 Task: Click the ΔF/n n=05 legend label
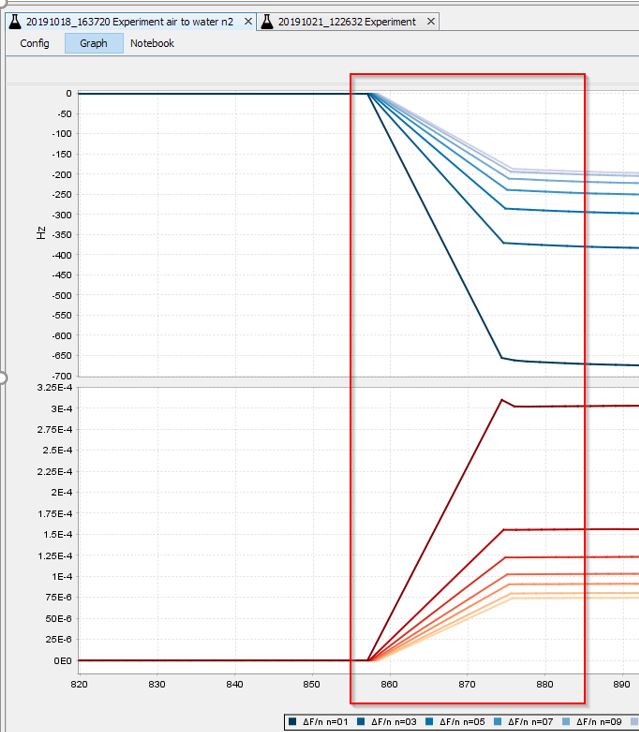(462, 722)
